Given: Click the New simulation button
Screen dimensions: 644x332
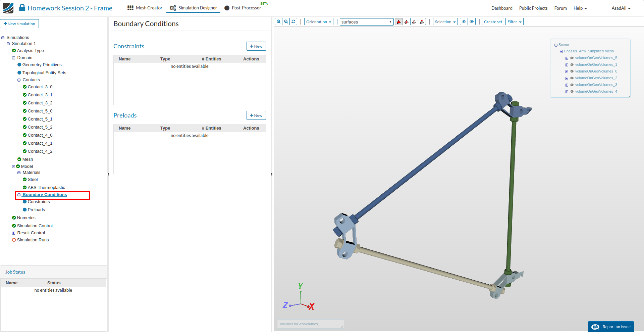Looking at the screenshot, I should tap(19, 24).
